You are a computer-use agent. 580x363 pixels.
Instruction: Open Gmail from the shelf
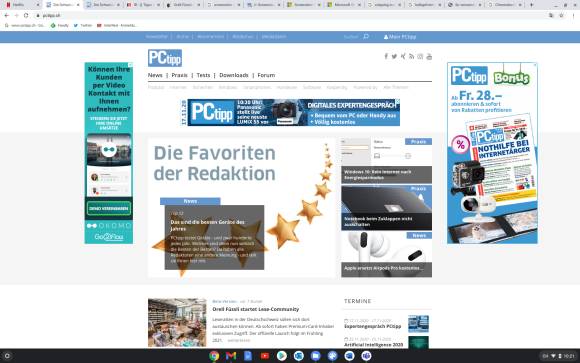pyautogui.click(x=231, y=356)
